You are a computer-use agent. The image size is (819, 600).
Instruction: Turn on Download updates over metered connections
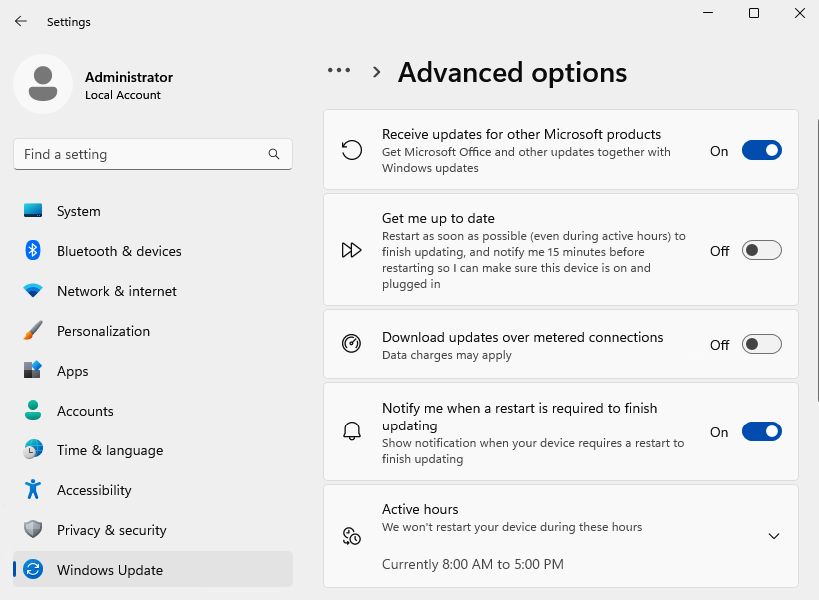coord(761,344)
